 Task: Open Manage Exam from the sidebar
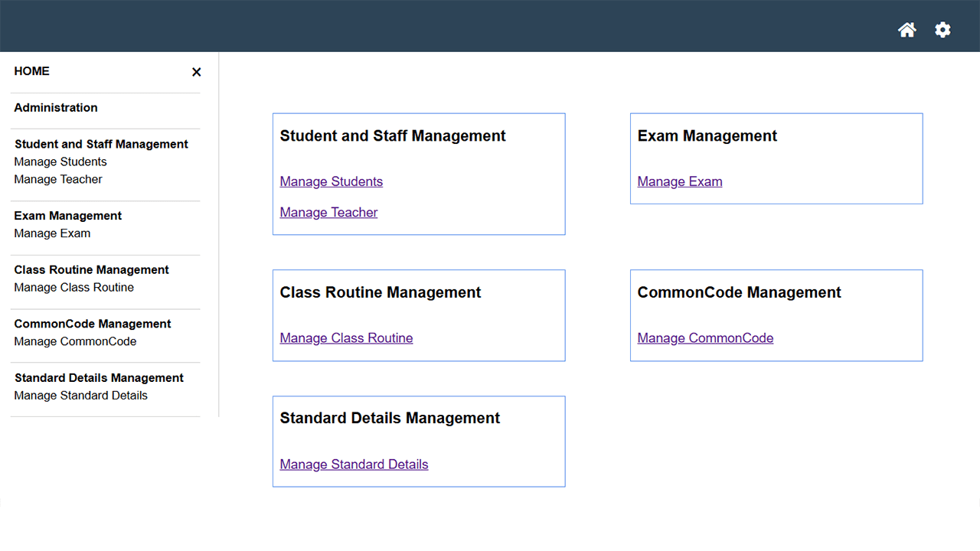pyautogui.click(x=52, y=233)
